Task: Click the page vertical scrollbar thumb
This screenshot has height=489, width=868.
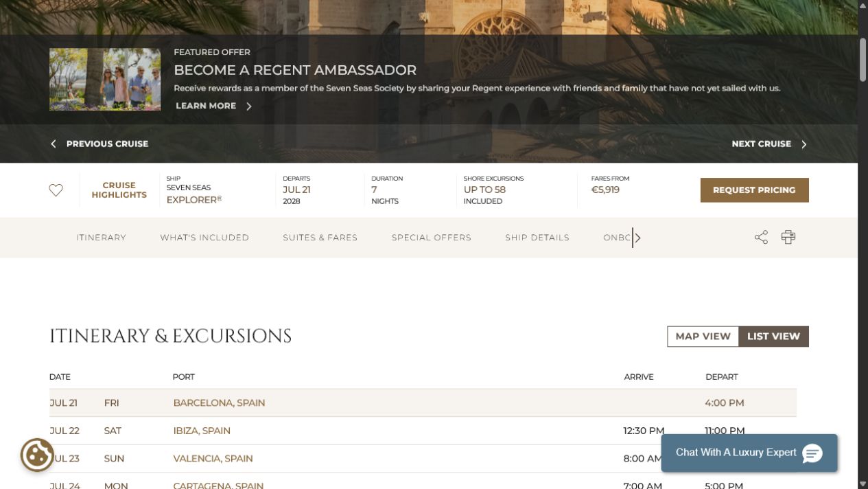Action: 863,60
